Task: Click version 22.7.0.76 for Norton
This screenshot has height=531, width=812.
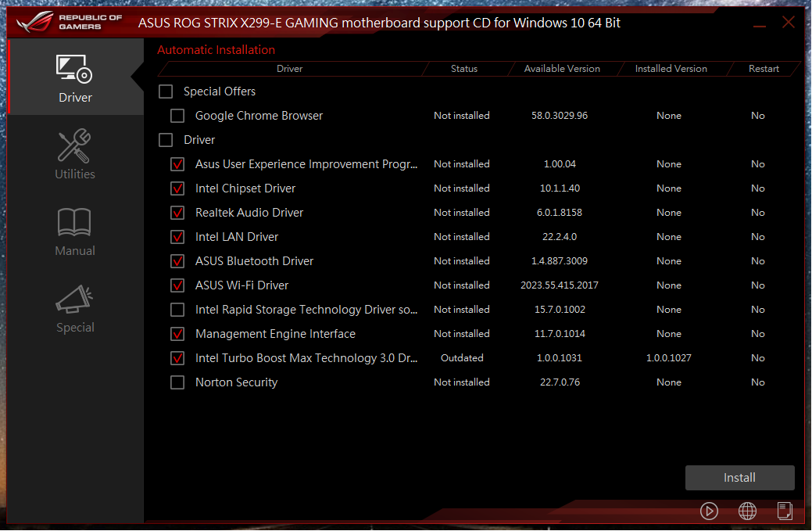Action: pyautogui.click(x=560, y=382)
